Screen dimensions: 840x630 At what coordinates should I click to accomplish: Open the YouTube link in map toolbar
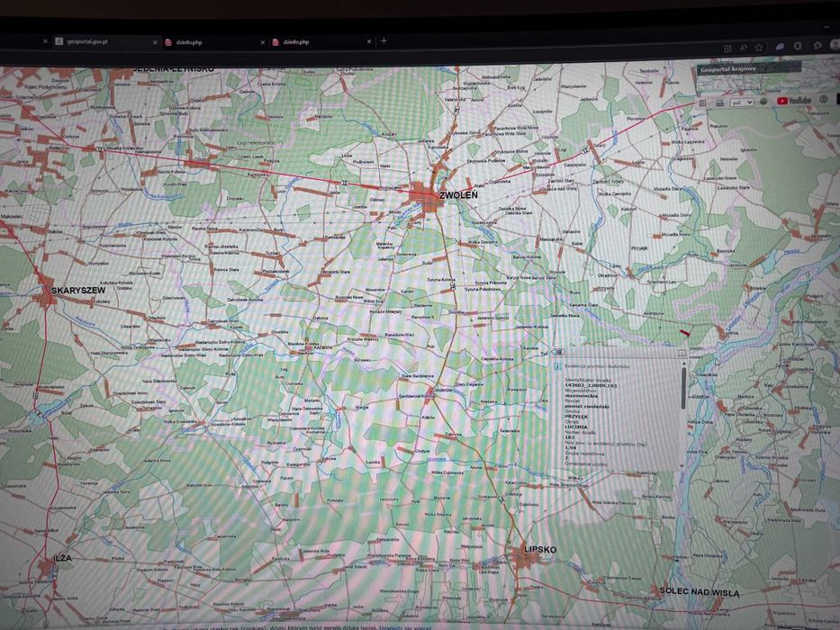(x=794, y=101)
